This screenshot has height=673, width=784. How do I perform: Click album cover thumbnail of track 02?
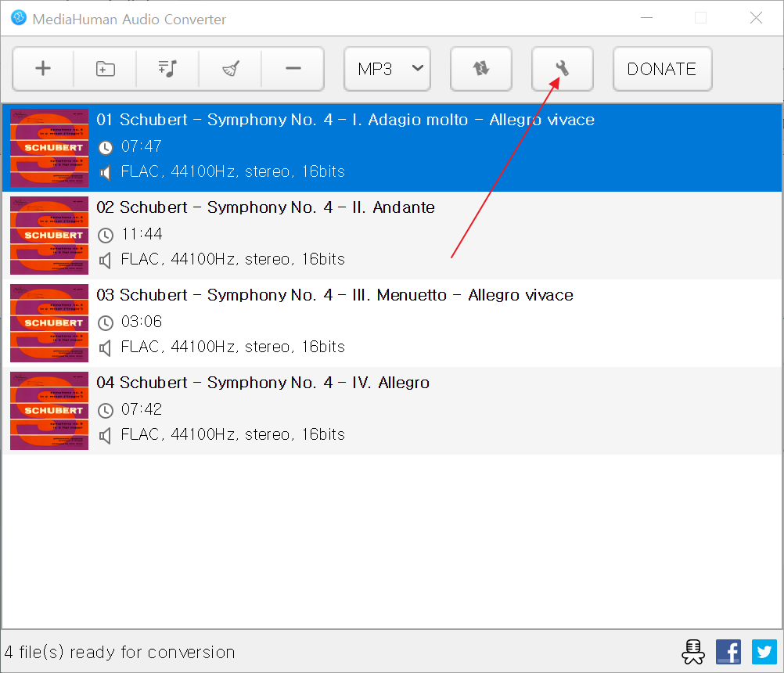49,236
